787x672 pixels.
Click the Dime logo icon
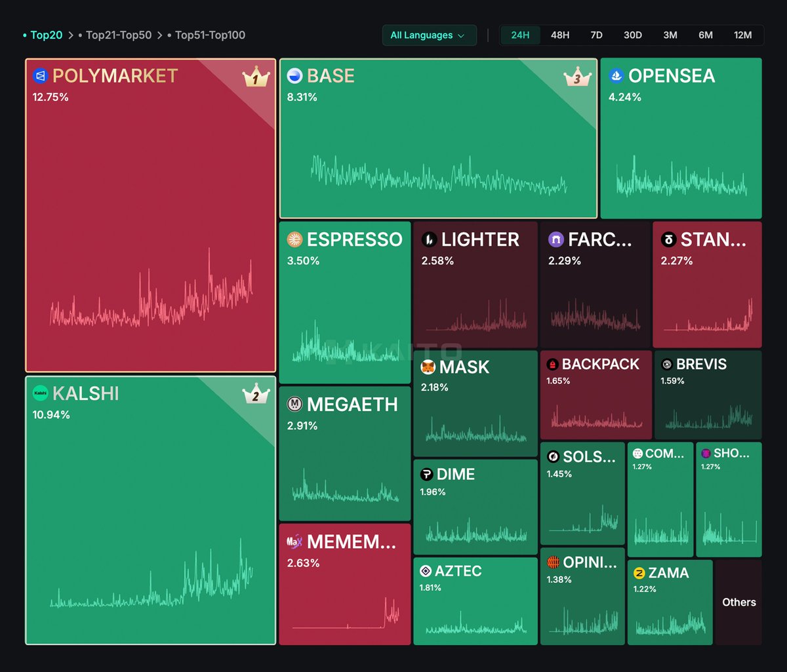click(x=427, y=475)
